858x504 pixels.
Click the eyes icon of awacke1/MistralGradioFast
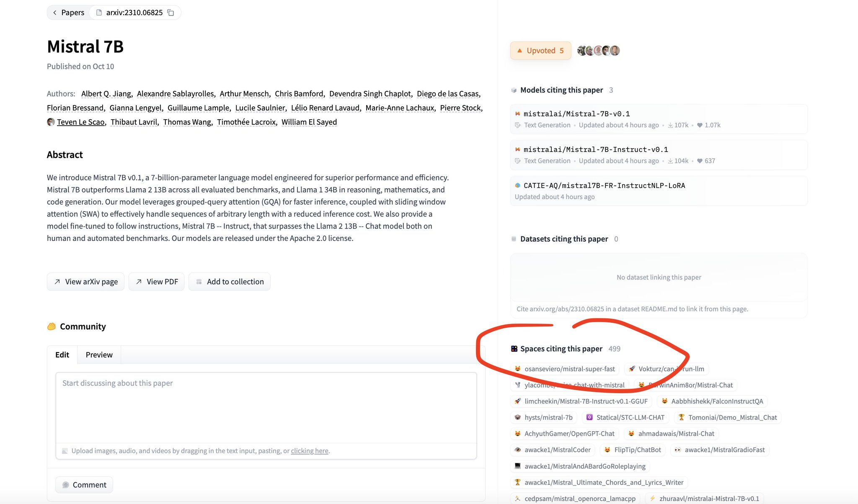[x=678, y=450]
